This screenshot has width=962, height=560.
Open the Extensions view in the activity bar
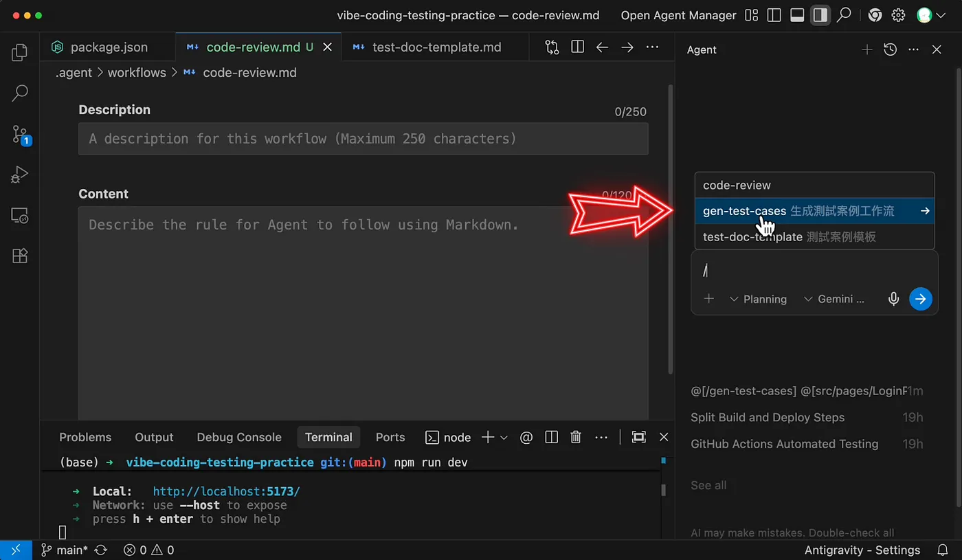click(20, 256)
